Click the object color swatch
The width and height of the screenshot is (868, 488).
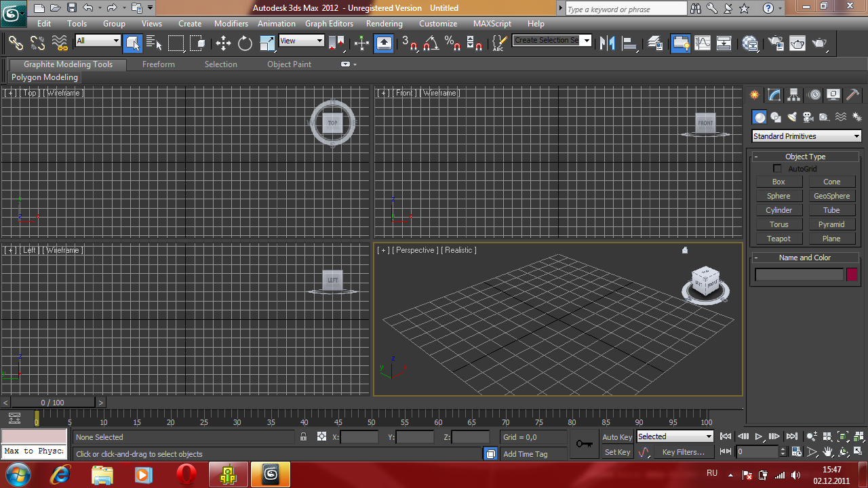pyautogui.click(x=852, y=274)
